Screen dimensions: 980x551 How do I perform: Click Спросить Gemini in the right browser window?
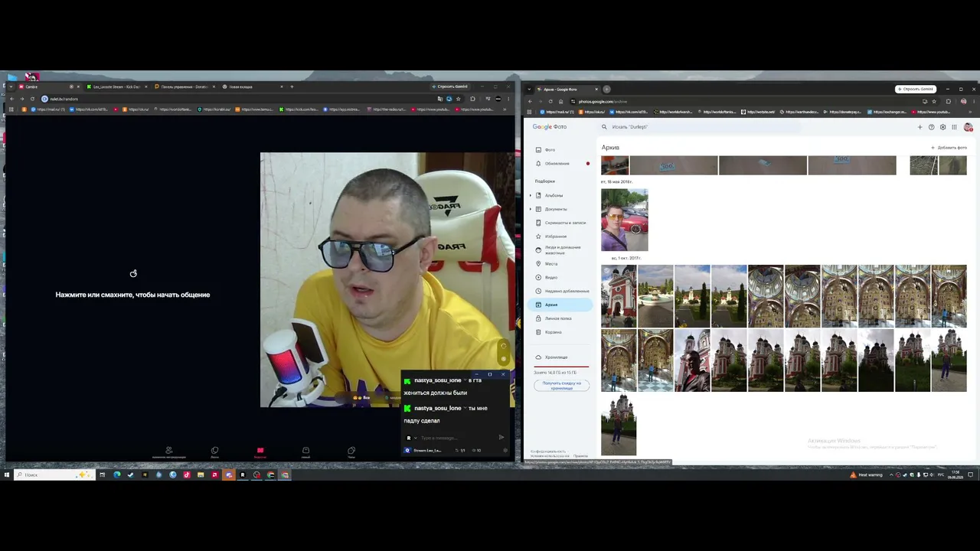(x=916, y=90)
